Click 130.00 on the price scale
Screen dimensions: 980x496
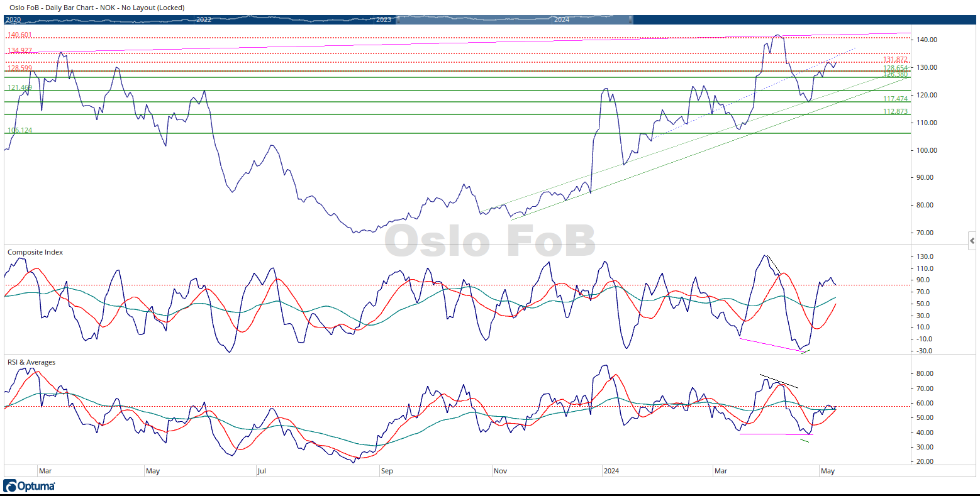tap(927, 67)
